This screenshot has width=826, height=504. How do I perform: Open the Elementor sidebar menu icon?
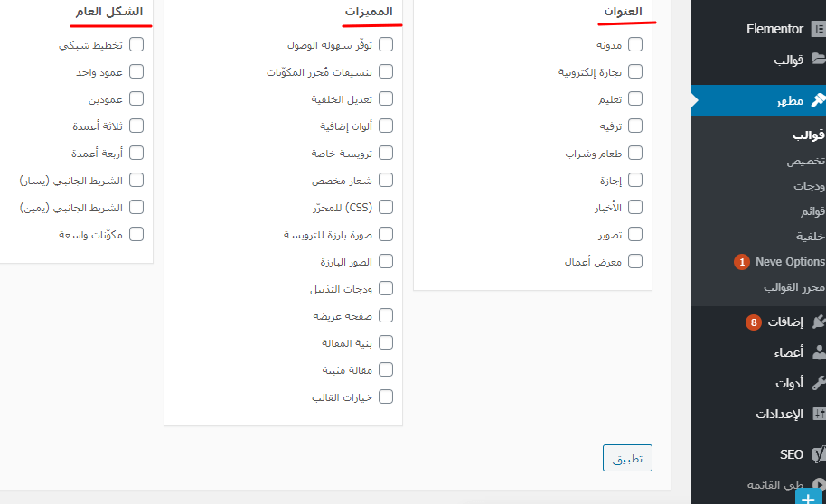point(818,29)
